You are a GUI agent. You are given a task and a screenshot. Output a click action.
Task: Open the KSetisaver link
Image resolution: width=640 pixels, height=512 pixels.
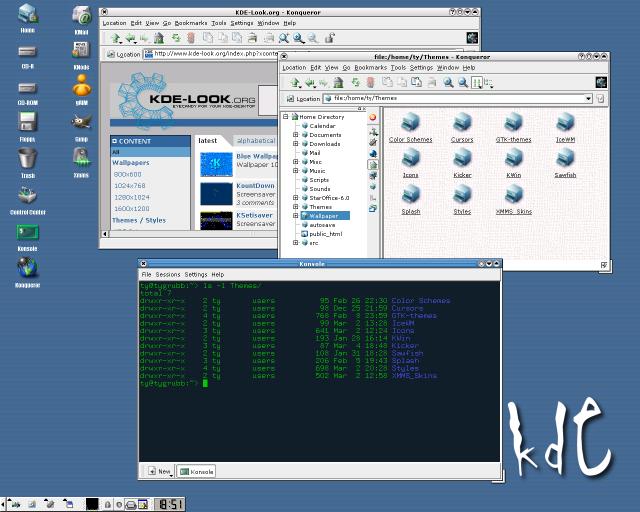(x=254, y=215)
